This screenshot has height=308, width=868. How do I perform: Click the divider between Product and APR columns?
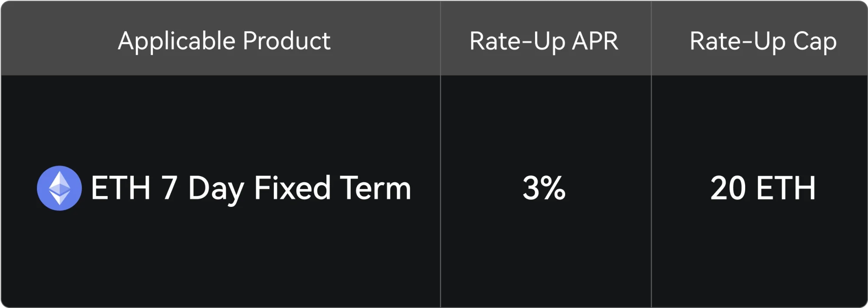[x=441, y=154]
